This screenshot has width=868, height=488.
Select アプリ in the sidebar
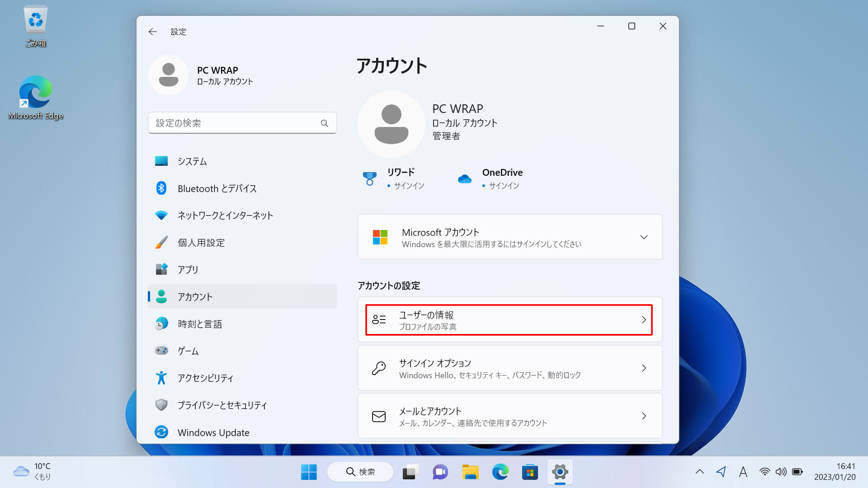click(x=242, y=270)
